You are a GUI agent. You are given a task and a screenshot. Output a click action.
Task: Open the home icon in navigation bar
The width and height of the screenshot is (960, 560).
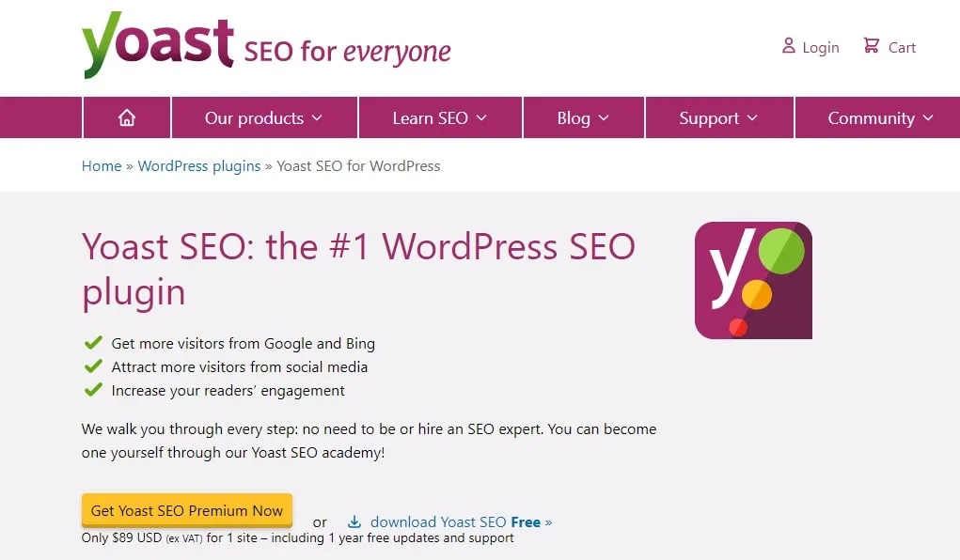pos(127,117)
